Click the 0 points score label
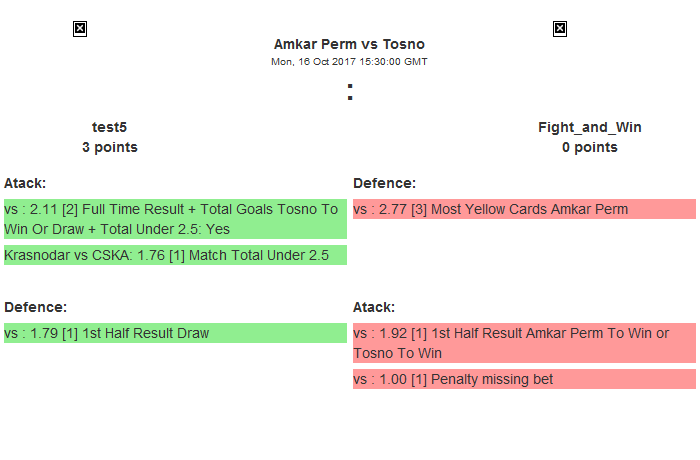 click(x=590, y=147)
